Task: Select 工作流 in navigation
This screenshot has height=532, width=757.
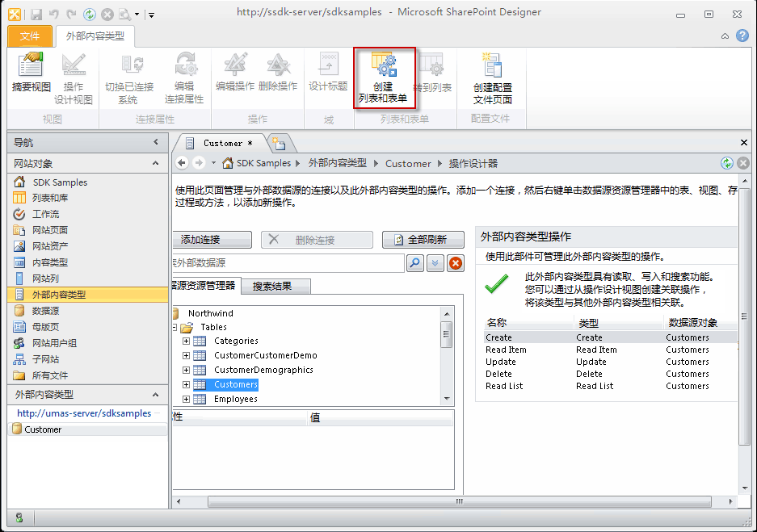Action: click(46, 214)
